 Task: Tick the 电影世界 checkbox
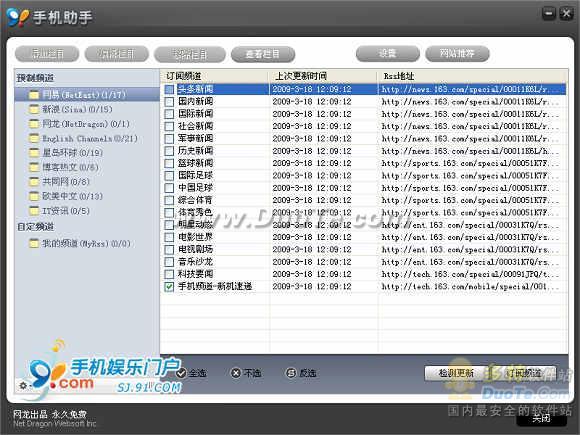pyautogui.click(x=169, y=237)
